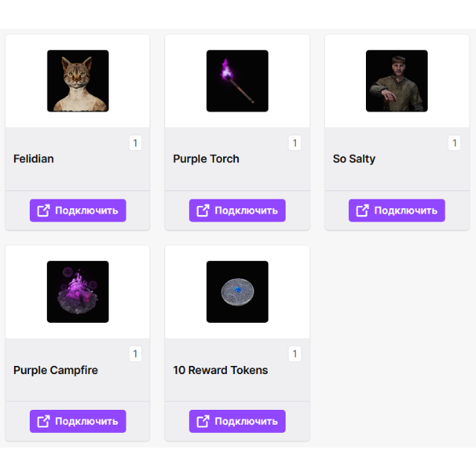This screenshot has width=476, height=476.
Task: Click the quantity badge on So Salty card
Action: [x=454, y=143]
